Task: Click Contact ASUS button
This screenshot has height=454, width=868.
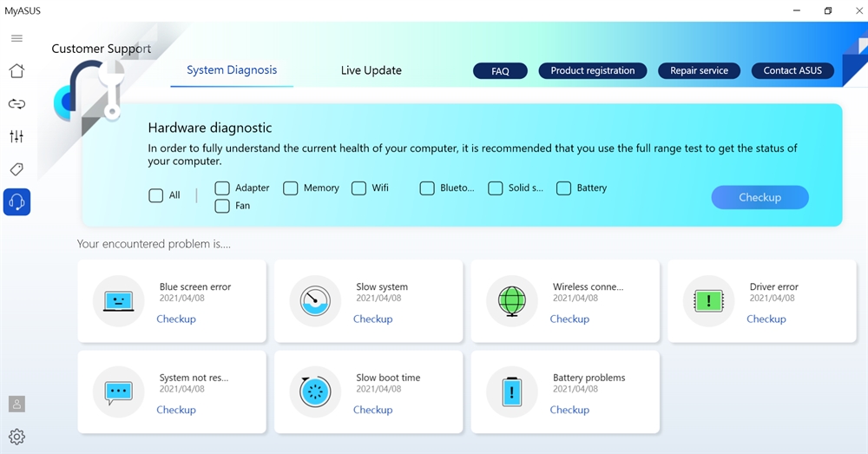Action: coord(792,70)
